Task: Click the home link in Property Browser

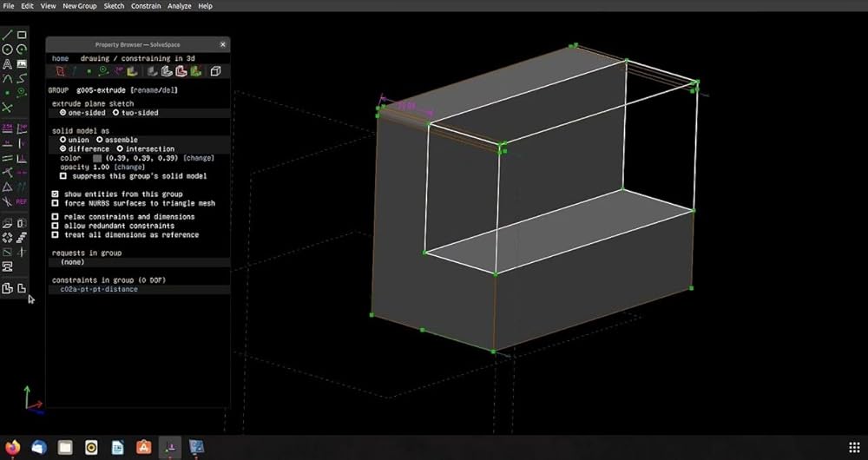Action: (x=61, y=58)
